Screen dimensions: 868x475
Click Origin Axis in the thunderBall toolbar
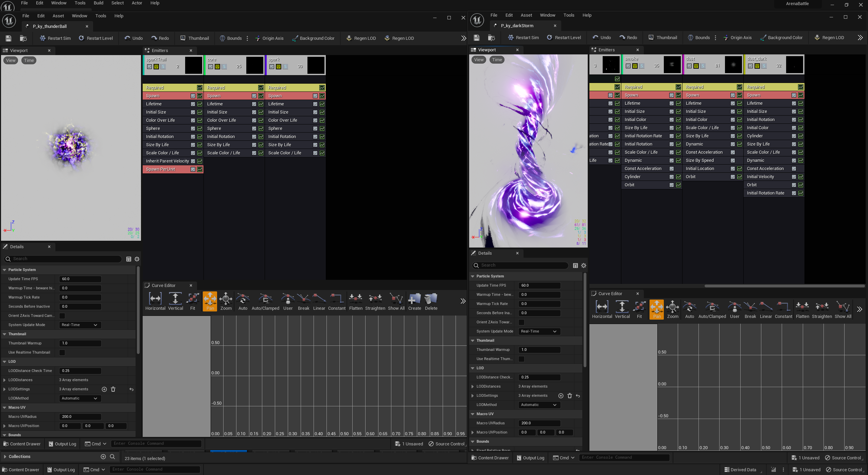pos(269,38)
